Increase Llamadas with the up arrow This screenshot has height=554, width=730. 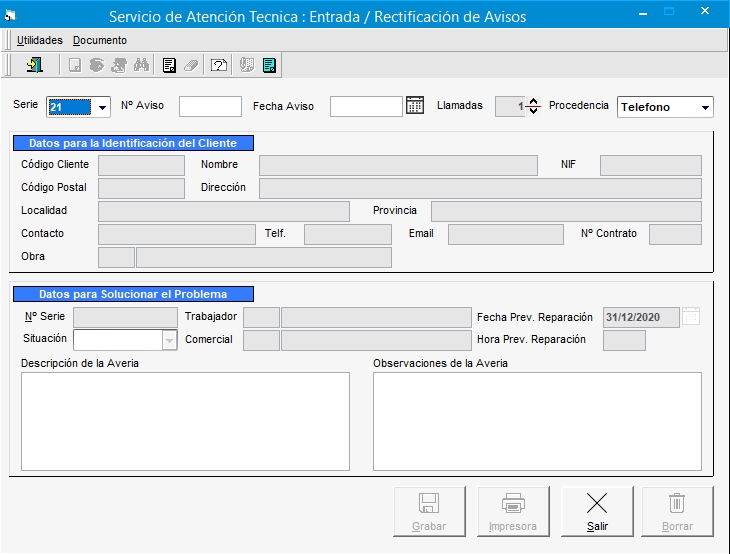coord(534,101)
